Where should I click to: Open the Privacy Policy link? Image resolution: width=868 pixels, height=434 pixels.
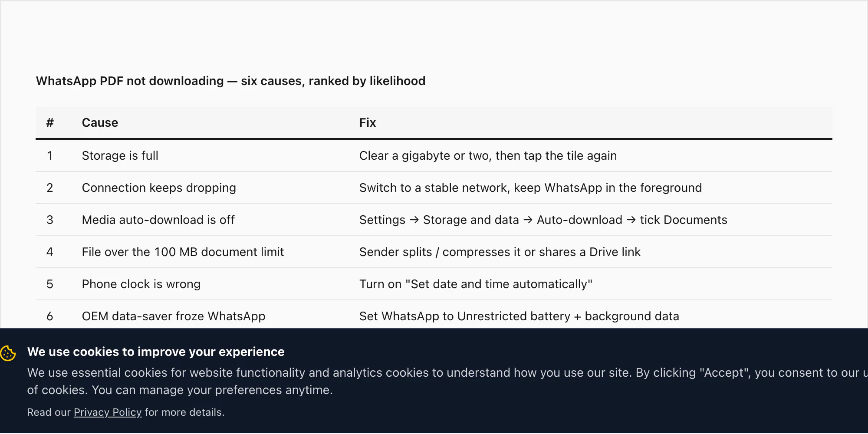tap(108, 412)
